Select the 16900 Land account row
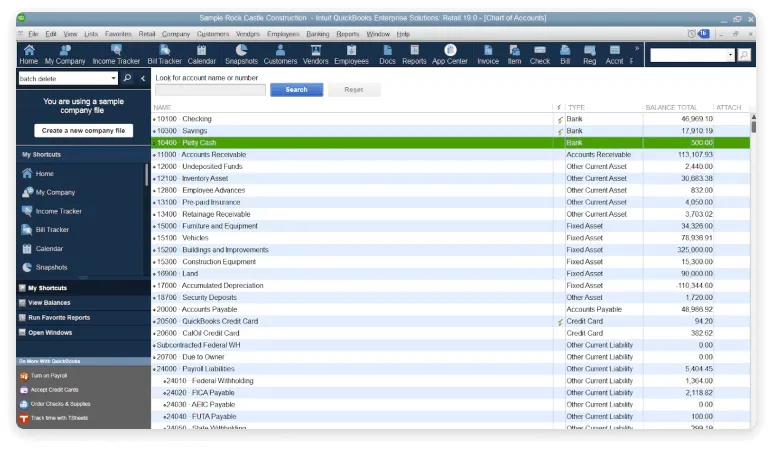Image resolution: width=772 pixels, height=449 pixels. point(450,274)
